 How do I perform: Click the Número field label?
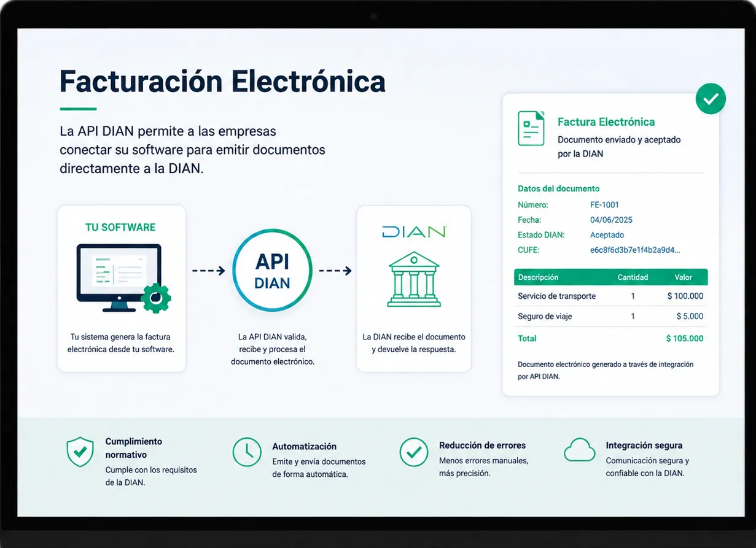[533, 204]
